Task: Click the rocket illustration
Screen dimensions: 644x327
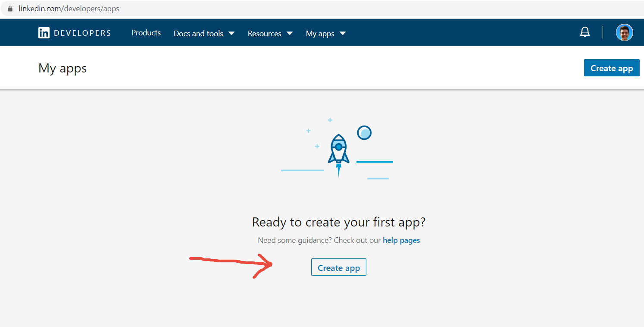Action: (x=338, y=154)
